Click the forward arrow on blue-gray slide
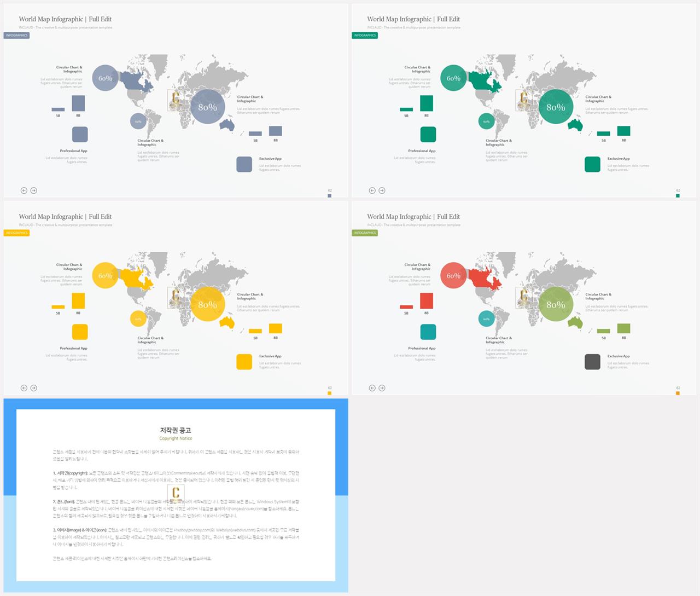The image size is (700, 596). pos(34,190)
